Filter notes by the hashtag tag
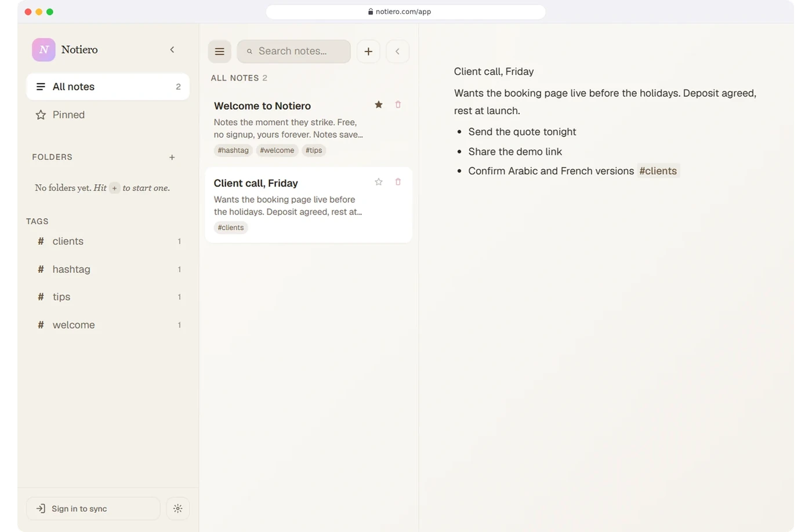Screen dimensions: 812x532 108,269
